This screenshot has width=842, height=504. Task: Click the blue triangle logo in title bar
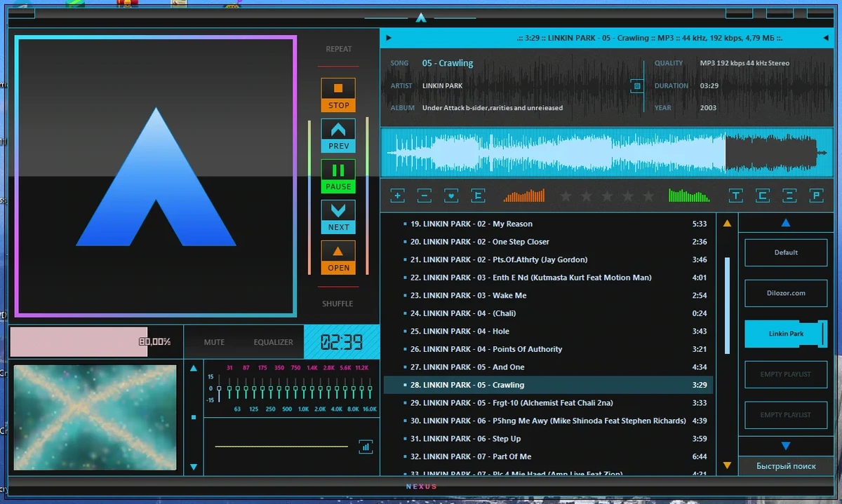click(421, 18)
